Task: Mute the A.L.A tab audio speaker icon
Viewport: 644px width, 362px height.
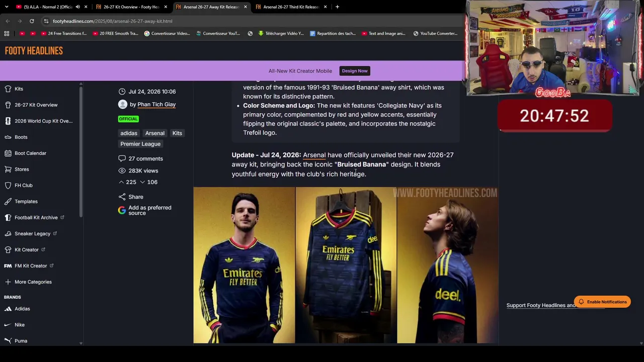Action: pos(77,7)
